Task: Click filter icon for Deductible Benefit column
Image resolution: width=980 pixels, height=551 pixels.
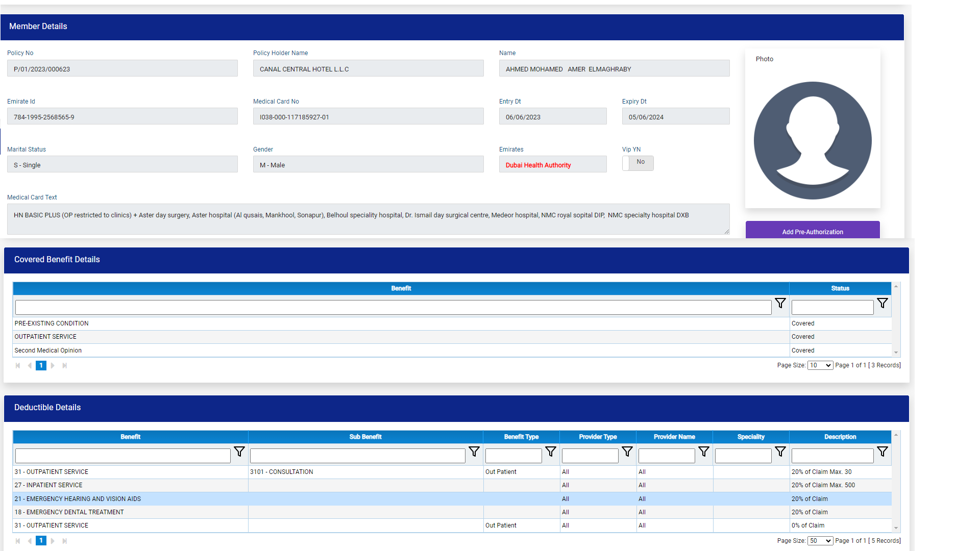Action: (239, 452)
